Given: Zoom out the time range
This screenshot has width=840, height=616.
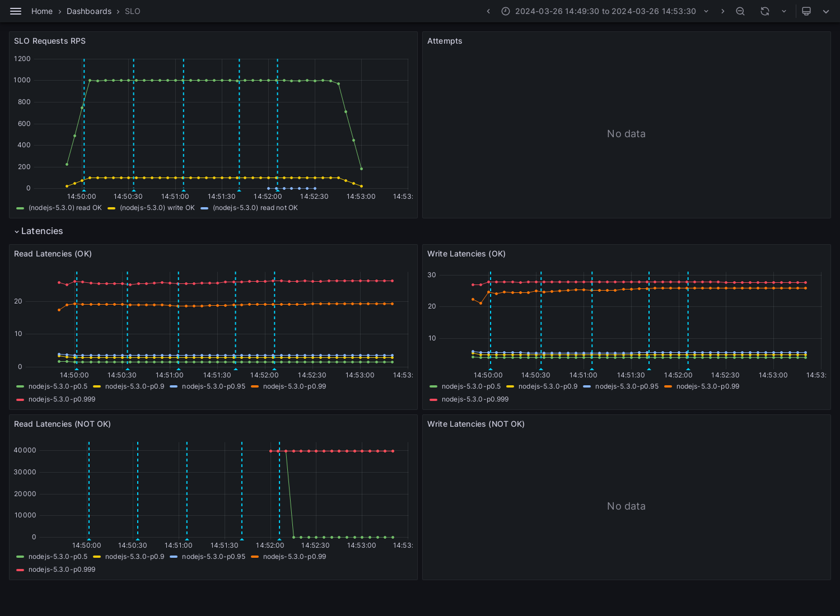Looking at the screenshot, I should tap(740, 11).
